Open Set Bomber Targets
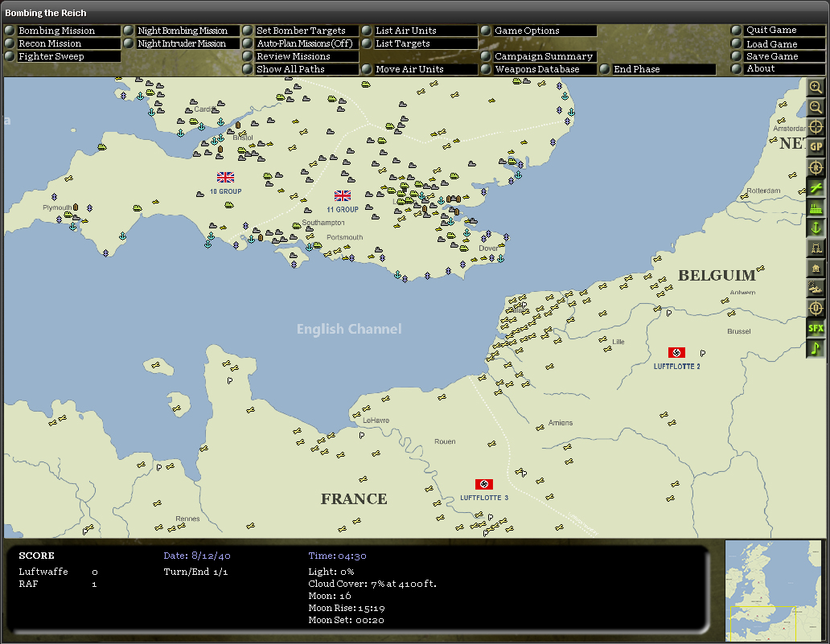Viewport: 830px width, 644px height. point(301,31)
